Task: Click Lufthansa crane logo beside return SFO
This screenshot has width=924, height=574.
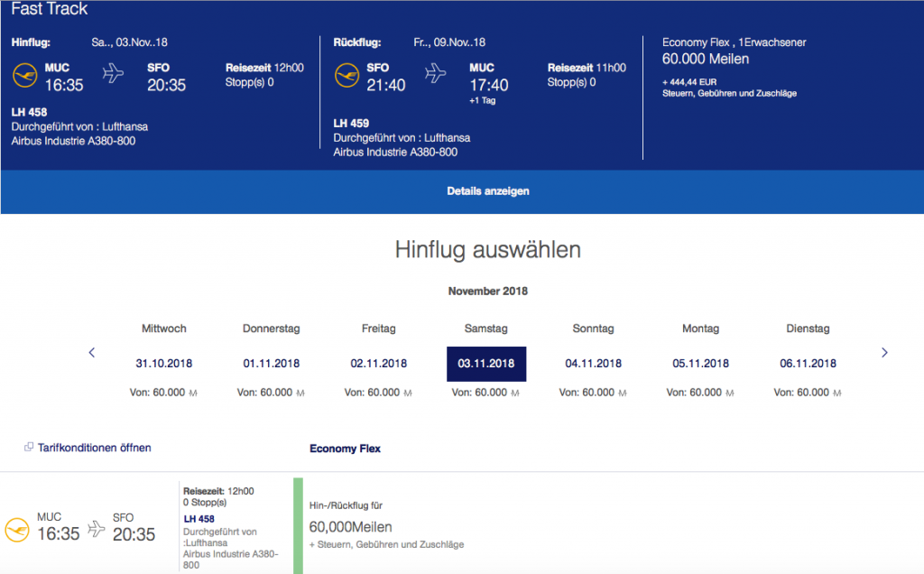Action: pos(346,75)
